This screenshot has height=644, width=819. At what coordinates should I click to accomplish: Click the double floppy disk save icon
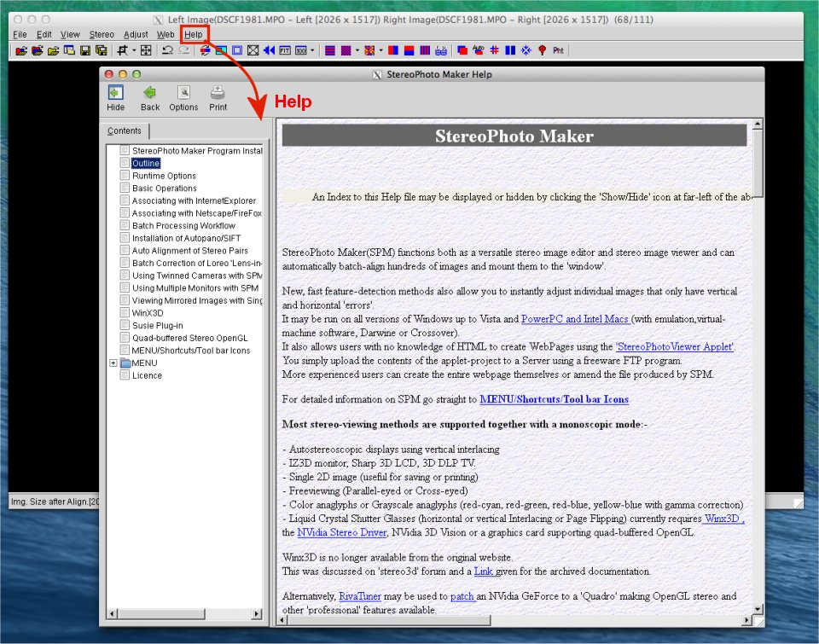click(102, 50)
